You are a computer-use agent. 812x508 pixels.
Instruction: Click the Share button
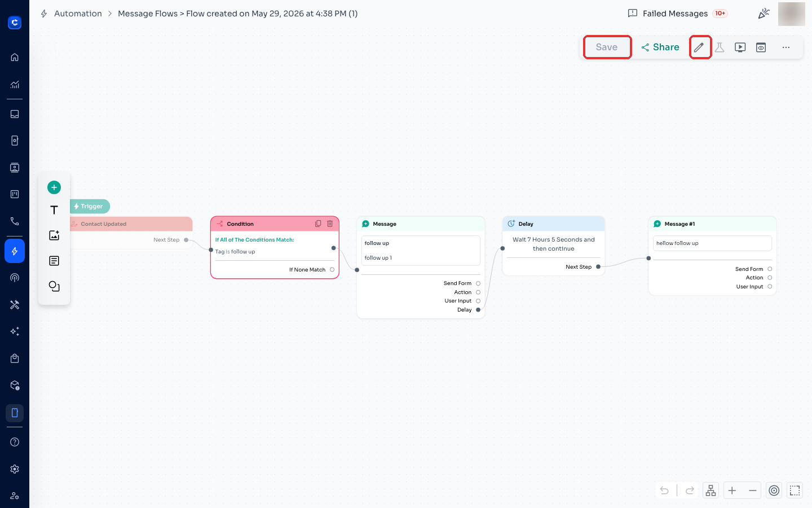click(660, 47)
